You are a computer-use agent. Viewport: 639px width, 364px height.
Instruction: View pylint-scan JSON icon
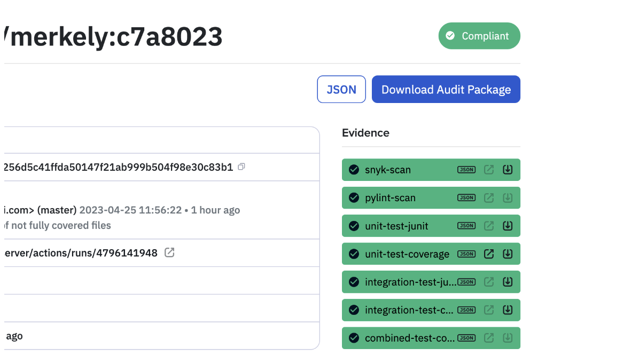tap(466, 198)
